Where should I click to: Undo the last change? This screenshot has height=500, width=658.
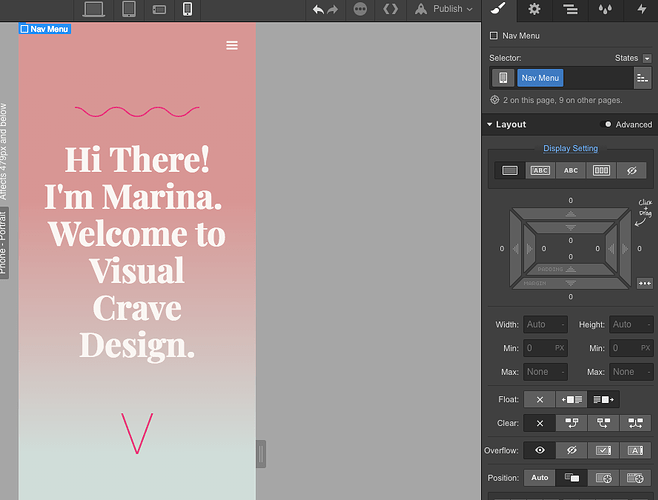click(319, 9)
